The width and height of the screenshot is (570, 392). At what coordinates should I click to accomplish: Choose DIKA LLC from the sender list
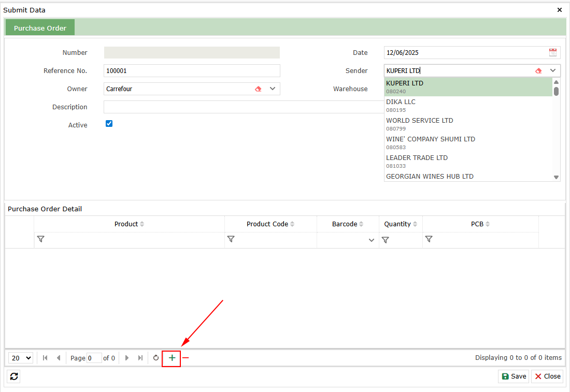click(401, 102)
